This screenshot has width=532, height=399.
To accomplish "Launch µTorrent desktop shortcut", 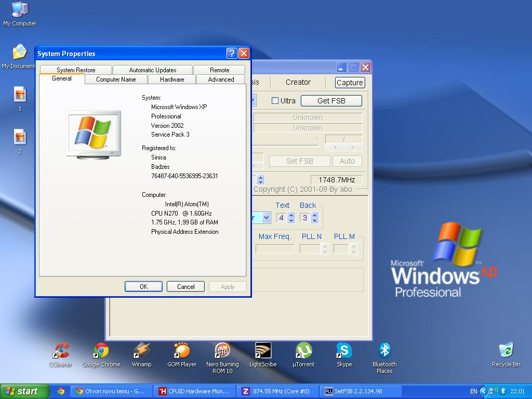I will [x=303, y=355].
